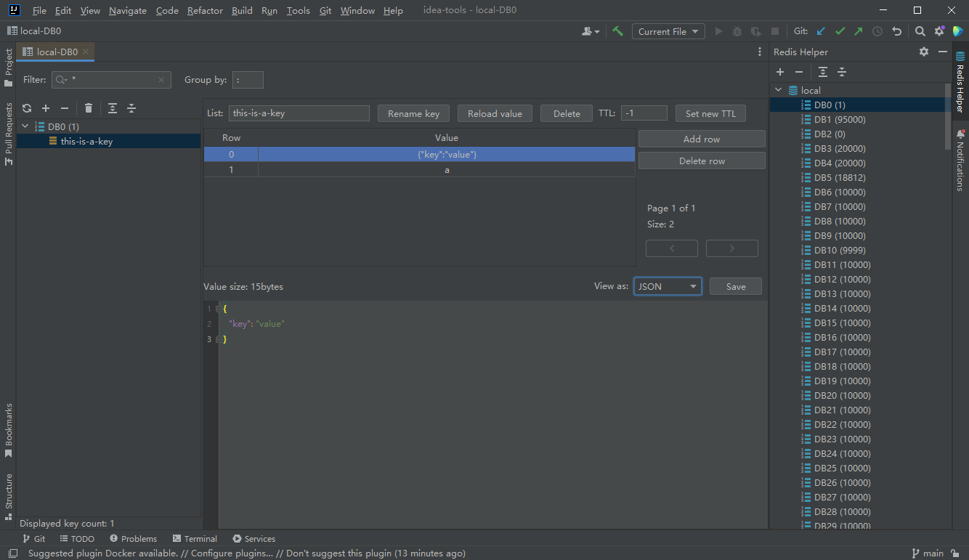Fold the JSON block at line 1
This screenshot has height=560, width=969.
(x=219, y=309)
